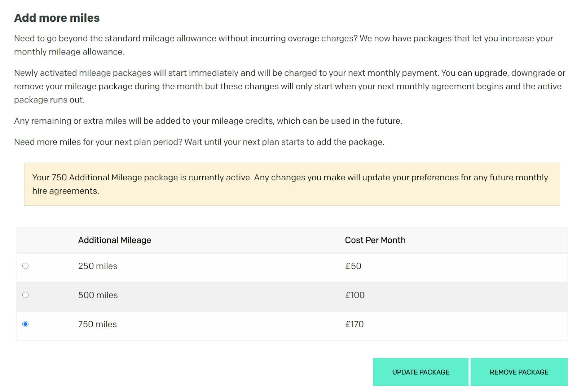
Task: Click the UPDATE PACKAGE button
Action: pyautogui.click(x=420, y=372)
